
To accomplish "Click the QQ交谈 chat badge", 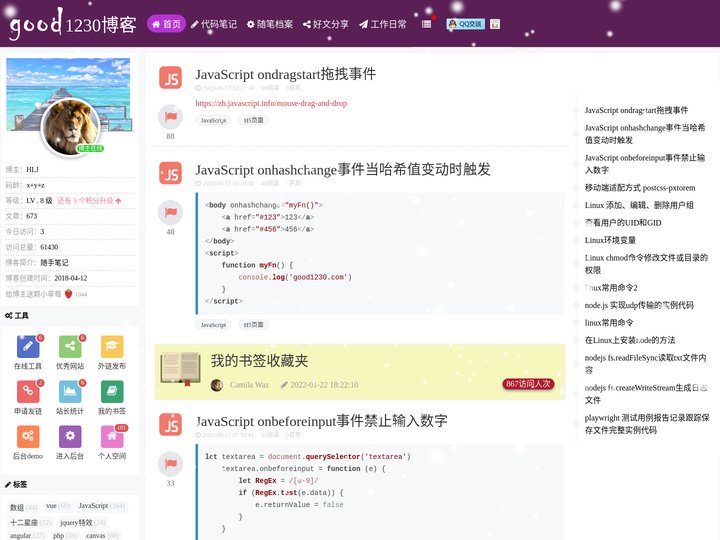I will point(465,24).
